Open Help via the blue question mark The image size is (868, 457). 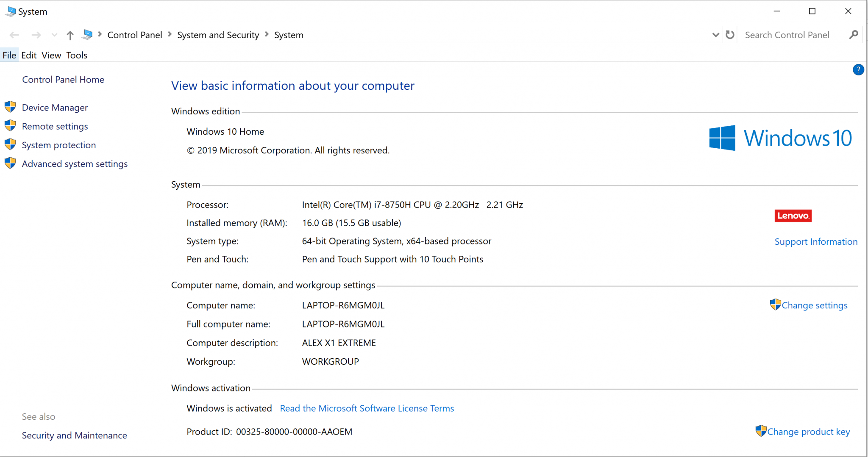858,70
